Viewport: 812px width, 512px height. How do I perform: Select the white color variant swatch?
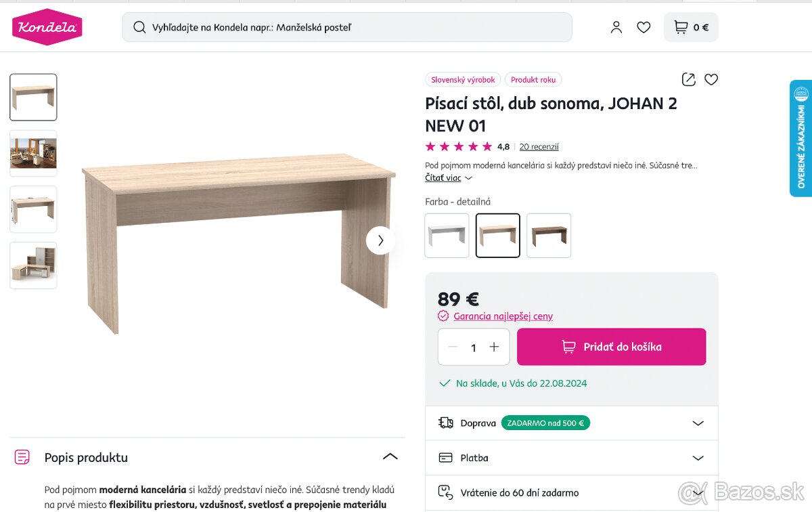pos(447,235)
